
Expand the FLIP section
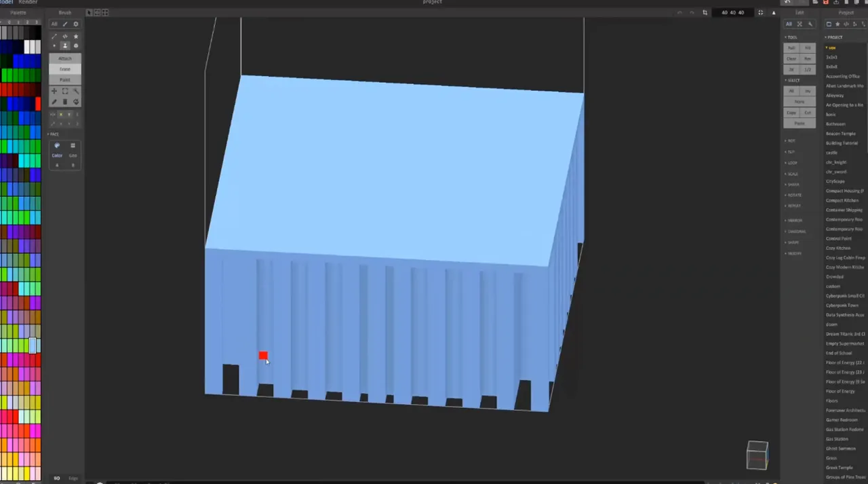point(790,151)
